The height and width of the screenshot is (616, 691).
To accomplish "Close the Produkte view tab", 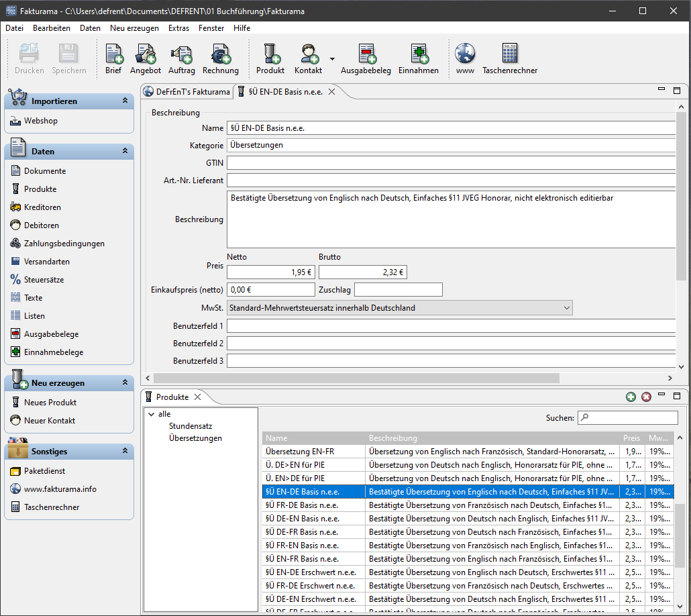I will (198, 397).
